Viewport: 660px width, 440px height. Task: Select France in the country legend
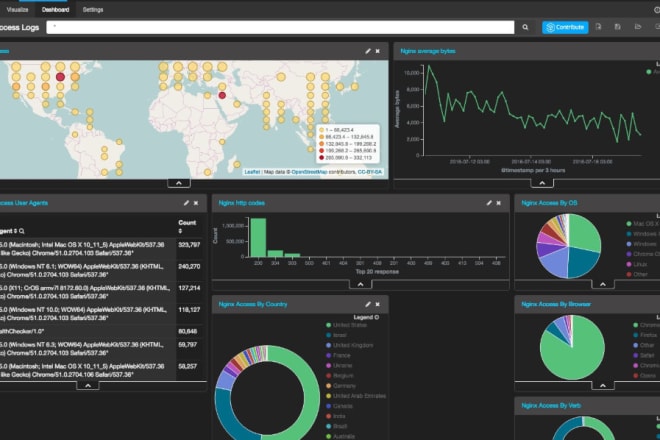(x=341, y=355)
